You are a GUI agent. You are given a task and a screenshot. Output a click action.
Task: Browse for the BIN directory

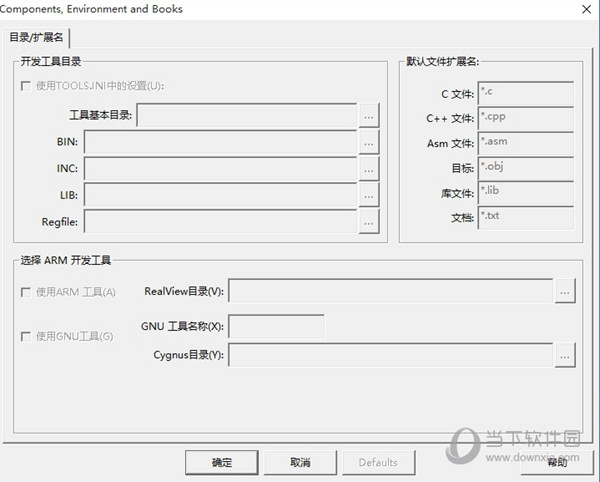coord(369,142)
